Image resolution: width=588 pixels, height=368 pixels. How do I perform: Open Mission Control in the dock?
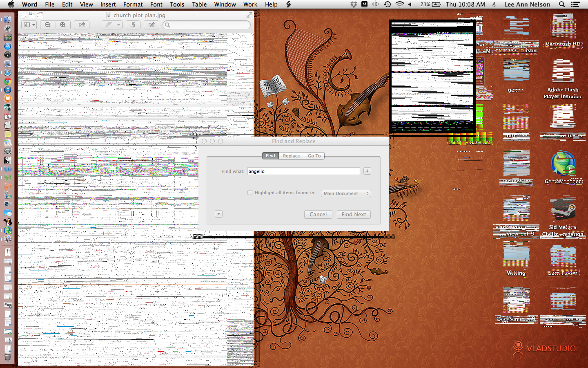[x=7, y=37]
